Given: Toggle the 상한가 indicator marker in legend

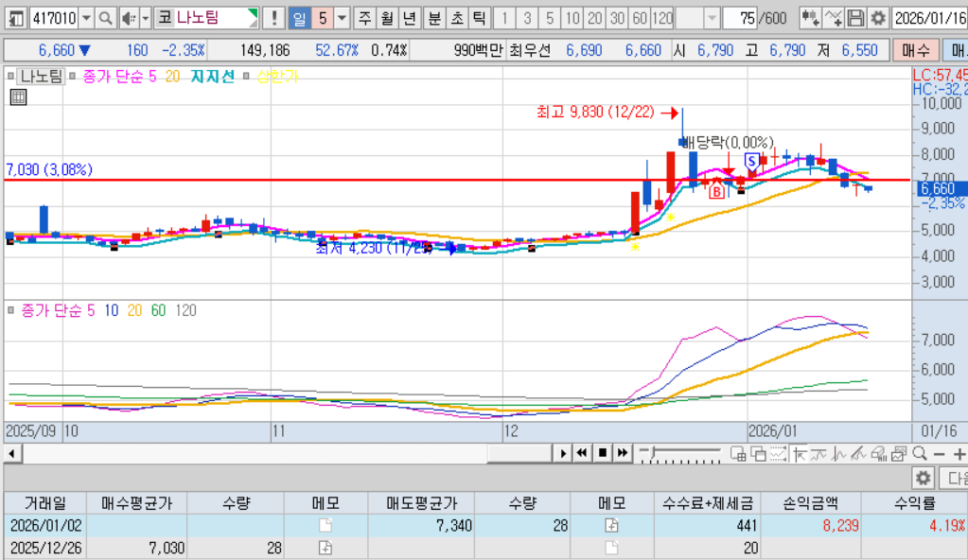Looking at the screenshot, I should [246, 76].
